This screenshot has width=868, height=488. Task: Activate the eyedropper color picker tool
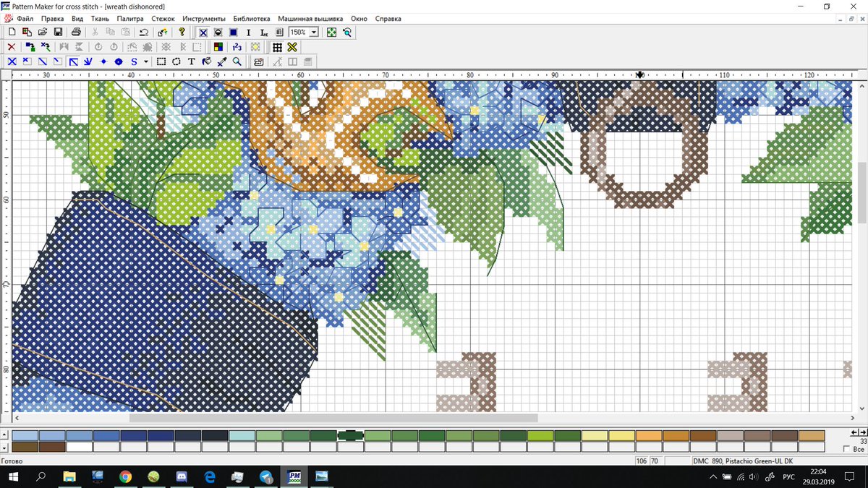tap(220, 61)
